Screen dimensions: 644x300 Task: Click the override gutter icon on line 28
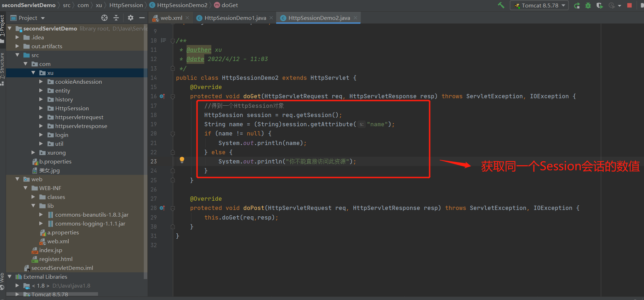162,208
